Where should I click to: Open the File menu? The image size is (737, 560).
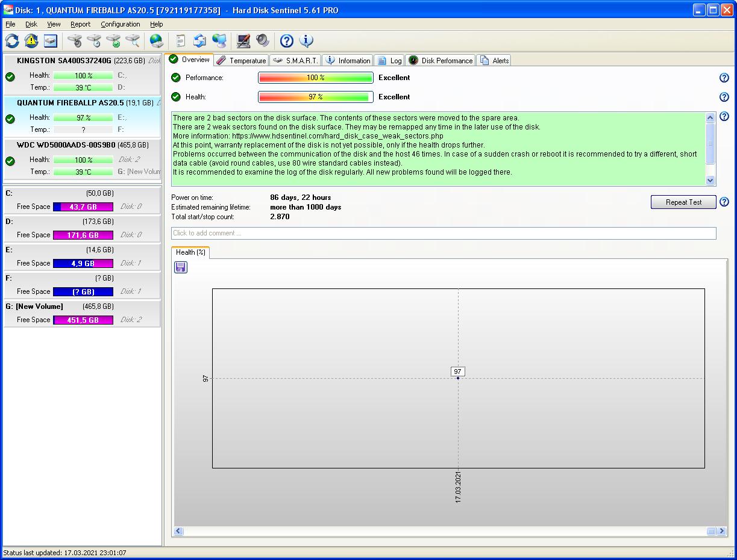10,24
